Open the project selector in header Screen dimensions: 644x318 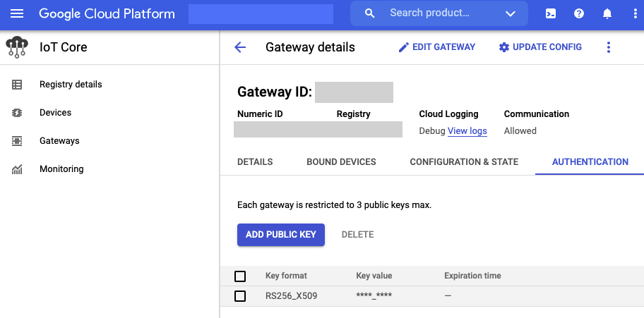click(261, 14)
